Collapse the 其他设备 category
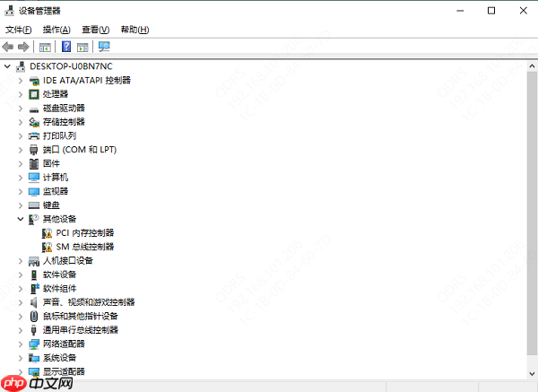538x392 pixels. (21, 219)
